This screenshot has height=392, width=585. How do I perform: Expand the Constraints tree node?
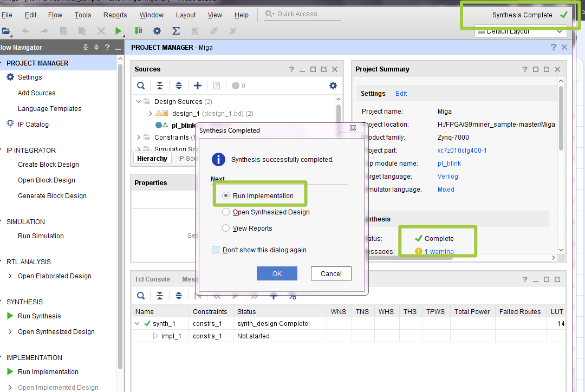[139, 138]
